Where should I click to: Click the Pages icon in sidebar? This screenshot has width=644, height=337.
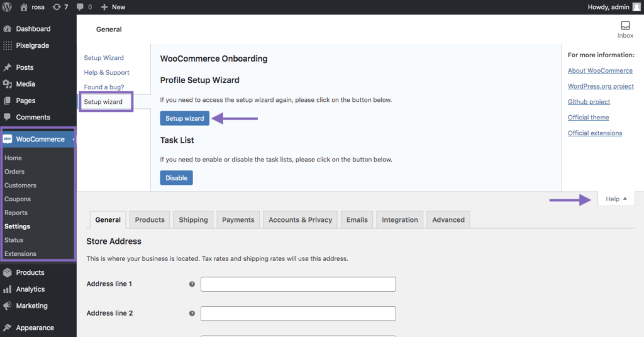tap(8, 101)
